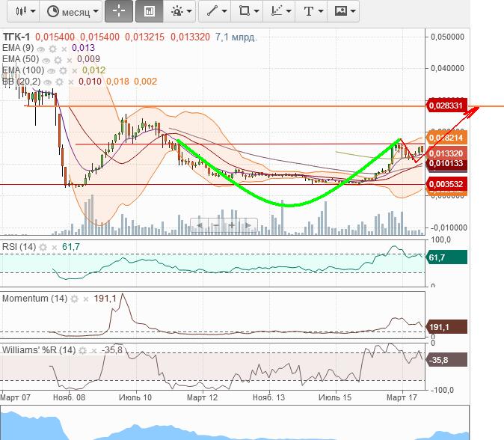Toggle the crosshair cursor tool
This screenshot has height=440, width=504.
point(119,11)
